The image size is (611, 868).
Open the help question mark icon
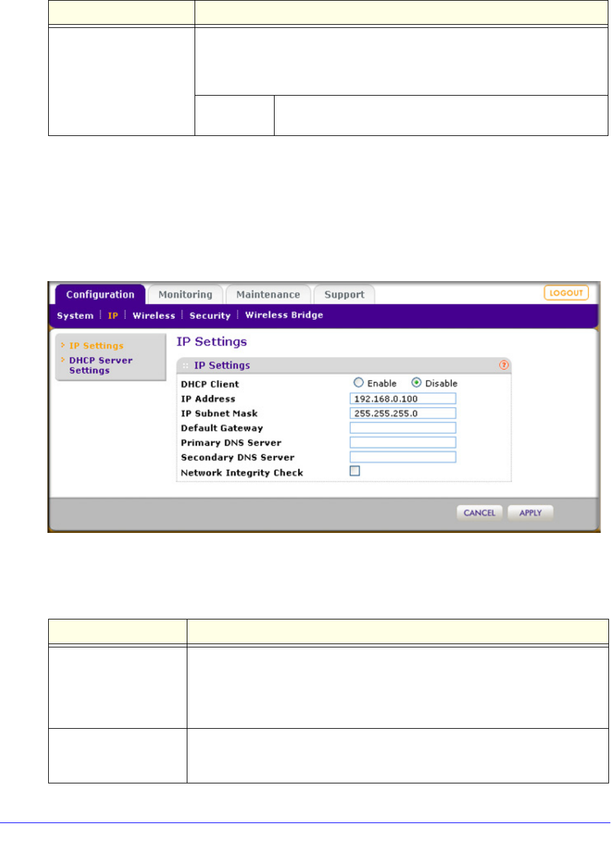pyautogui.click(x=504, y=365)
